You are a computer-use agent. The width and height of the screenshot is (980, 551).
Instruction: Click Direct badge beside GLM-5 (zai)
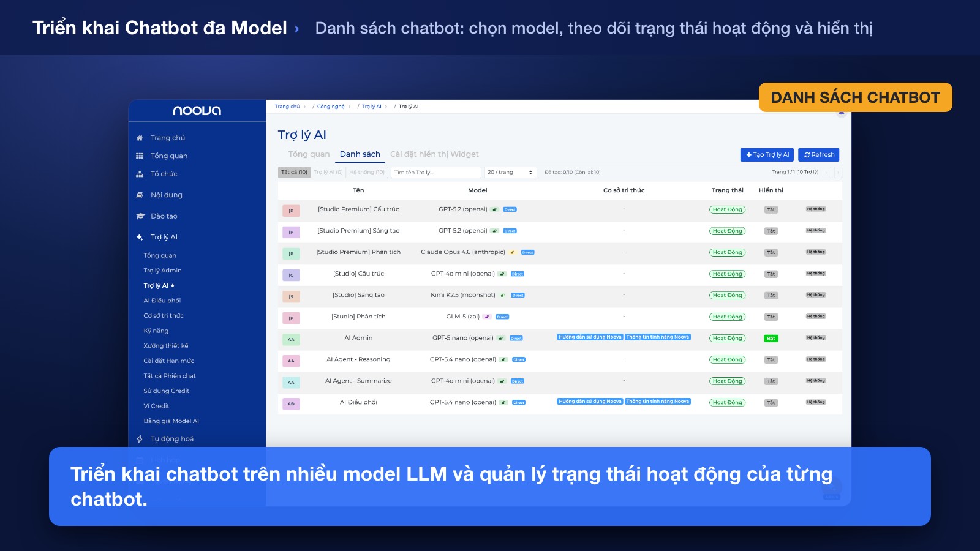[x=502, y=317]
